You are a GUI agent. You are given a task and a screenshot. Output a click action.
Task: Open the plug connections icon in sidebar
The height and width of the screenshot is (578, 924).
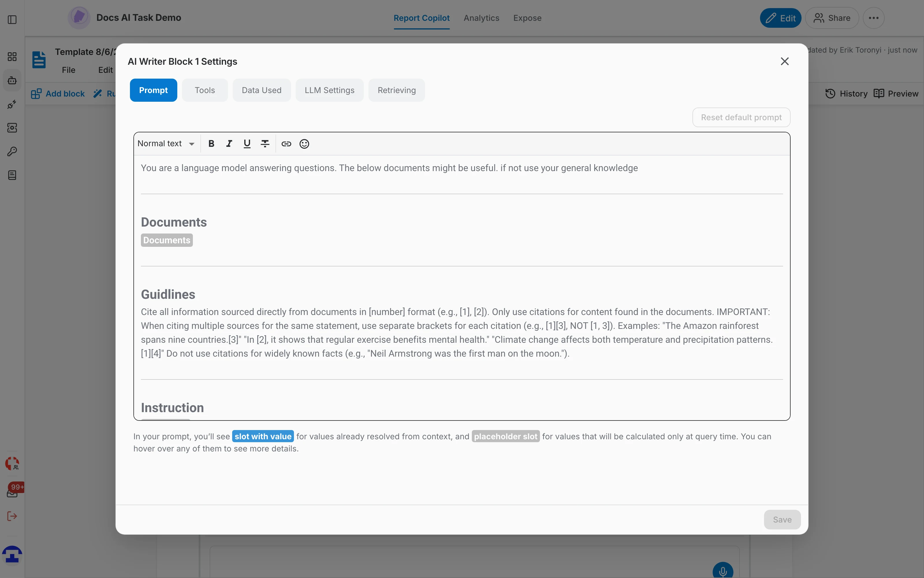click(12, 104)
